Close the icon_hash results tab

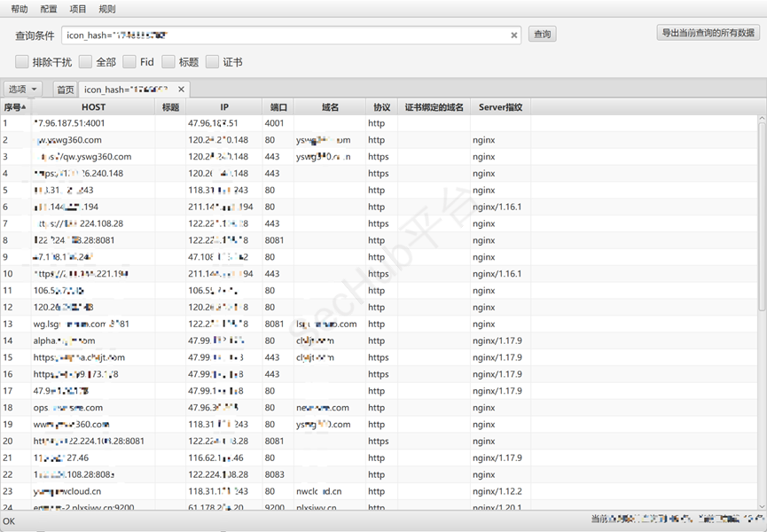click(182, 90)
